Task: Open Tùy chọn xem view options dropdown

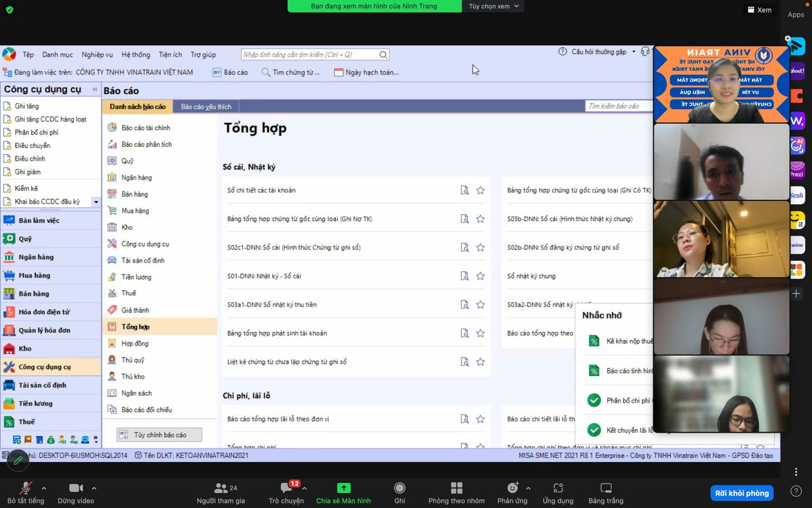Action: coord(493,6)
